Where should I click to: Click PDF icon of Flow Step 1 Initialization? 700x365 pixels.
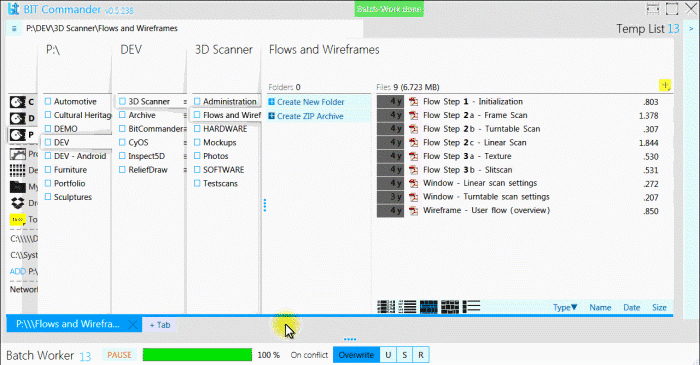click(x=414, y=102)
